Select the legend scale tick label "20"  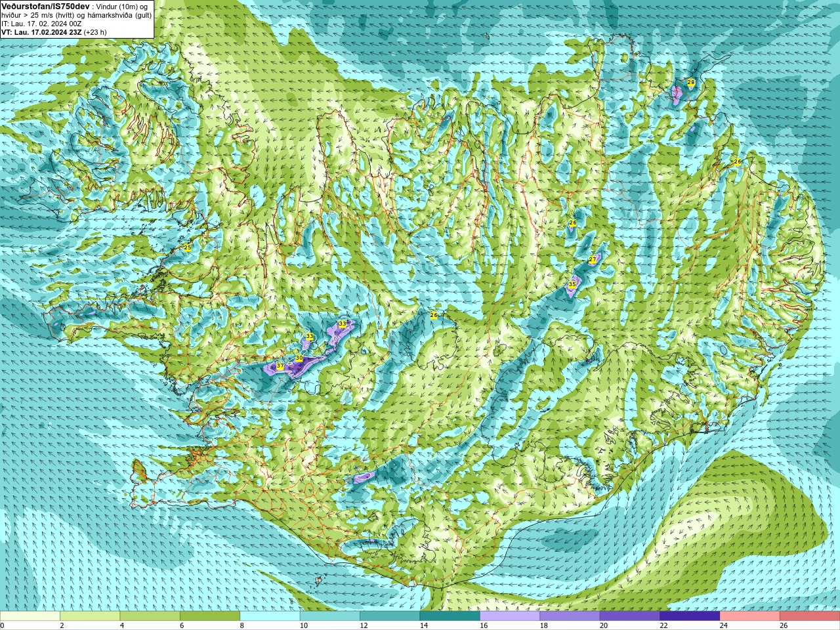(x=603, y=625)
